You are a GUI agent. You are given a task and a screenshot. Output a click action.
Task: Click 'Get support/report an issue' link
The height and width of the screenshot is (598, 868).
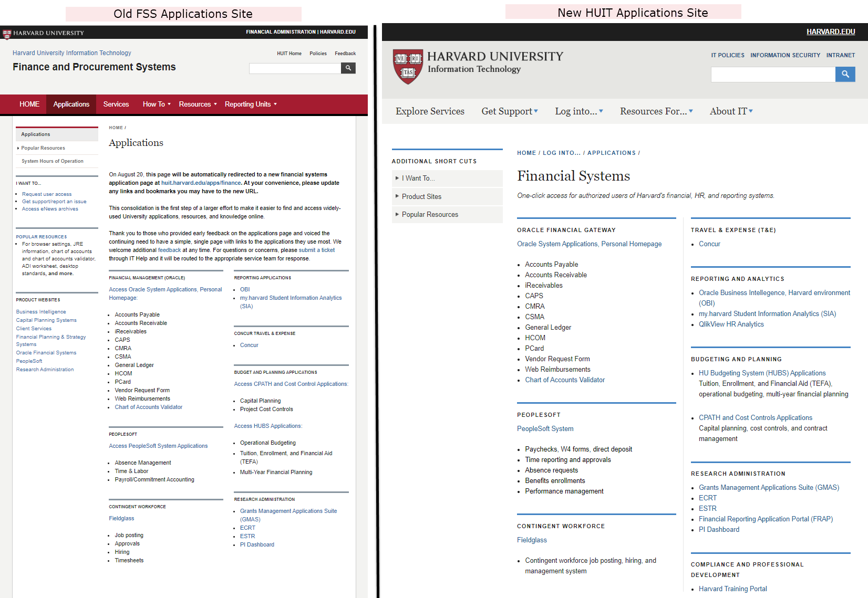pyautogui.click(x=54, y=202)
